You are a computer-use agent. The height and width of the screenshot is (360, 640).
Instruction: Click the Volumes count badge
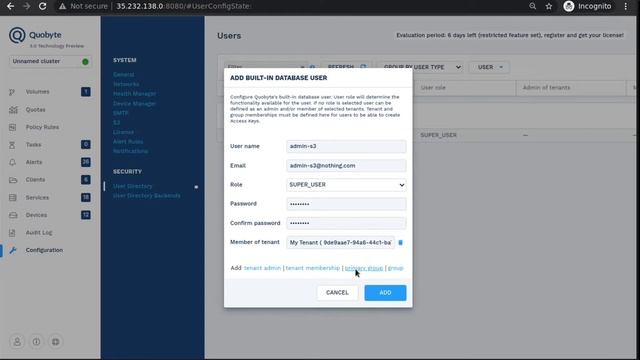[x=86, y=92]
